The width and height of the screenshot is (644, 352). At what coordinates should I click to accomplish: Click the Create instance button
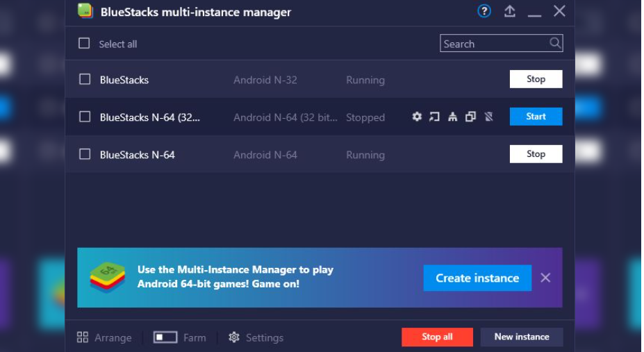(477, 278)
